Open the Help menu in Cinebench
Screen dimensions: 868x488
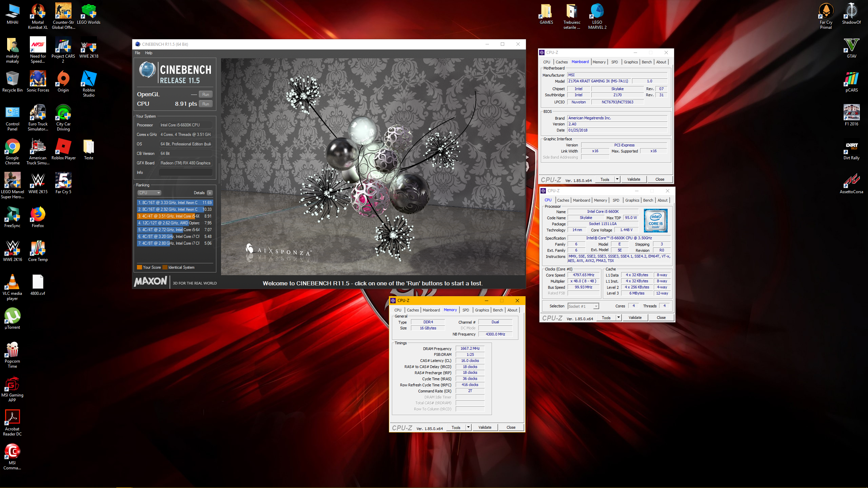pyautogui.click(x=149, y=53)
